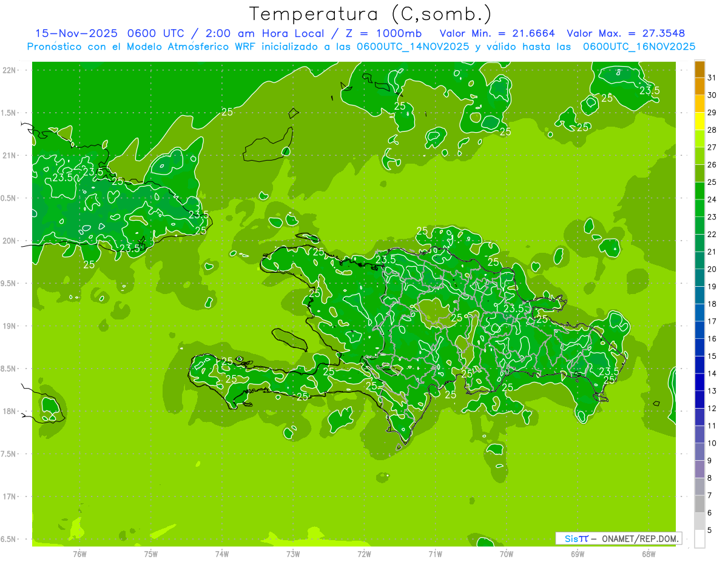Click the "74W" longitude axis label
The width and height of the screenshot is (728, 562).
coord(222,554)
